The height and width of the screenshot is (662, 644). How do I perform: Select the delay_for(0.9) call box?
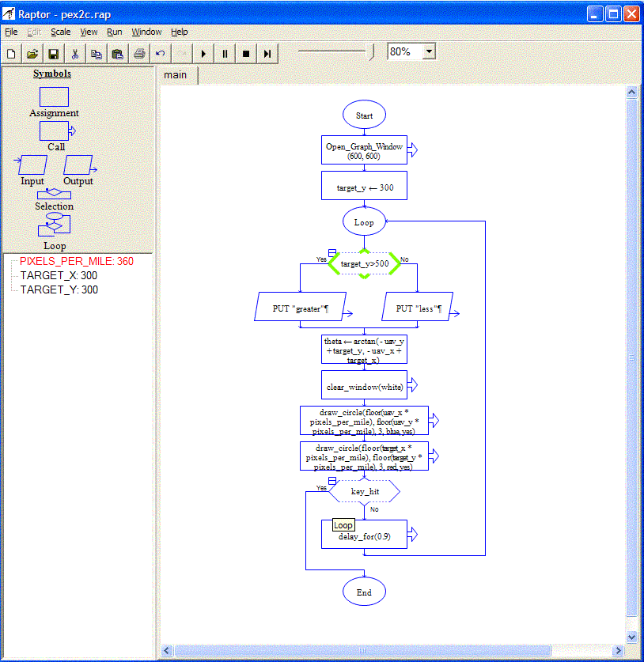coord(364,535)
